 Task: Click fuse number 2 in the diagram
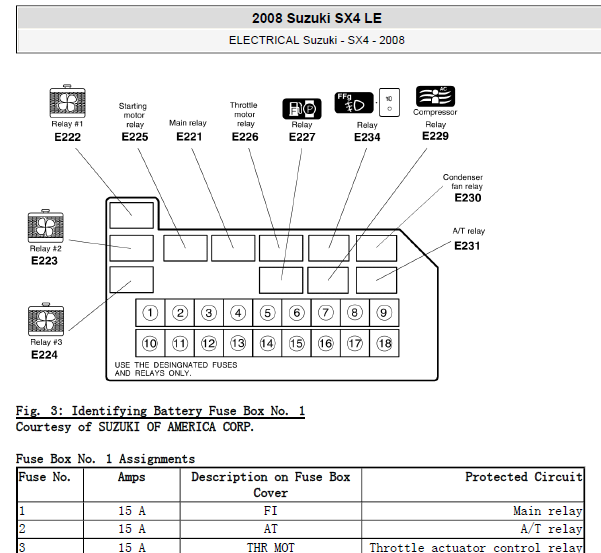click(180, 313)
